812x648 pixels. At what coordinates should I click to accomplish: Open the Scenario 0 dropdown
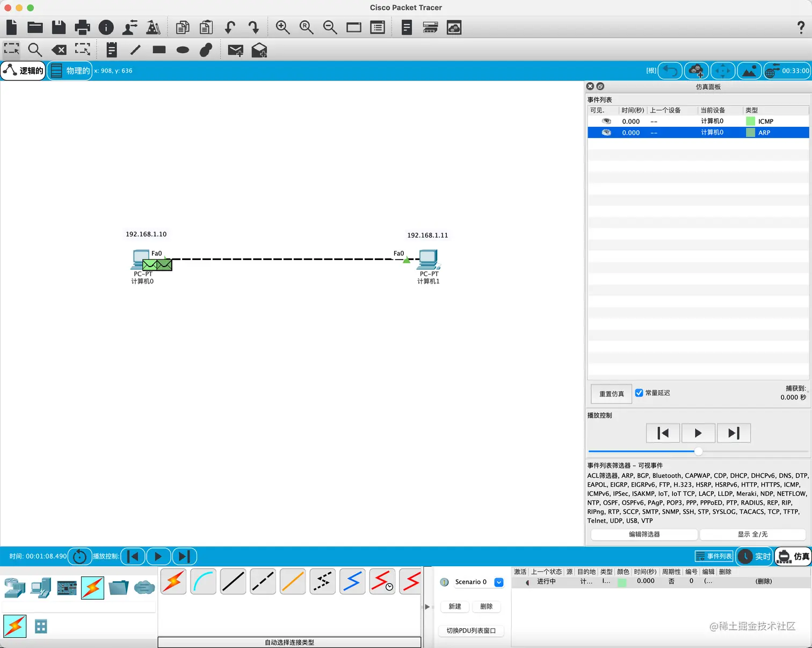(x=499, y=582)
